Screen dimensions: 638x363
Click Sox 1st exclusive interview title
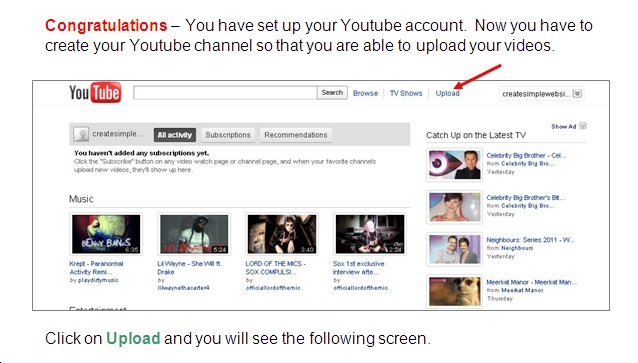pyautogui.click(x=358, y=268)
